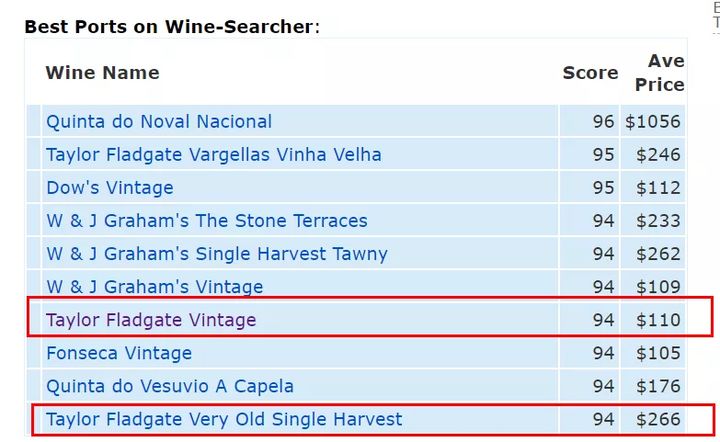Screen dimensions: 720x442
Task: Click the W & J Graham's Vintage link
Action: [x=154, y=287]
